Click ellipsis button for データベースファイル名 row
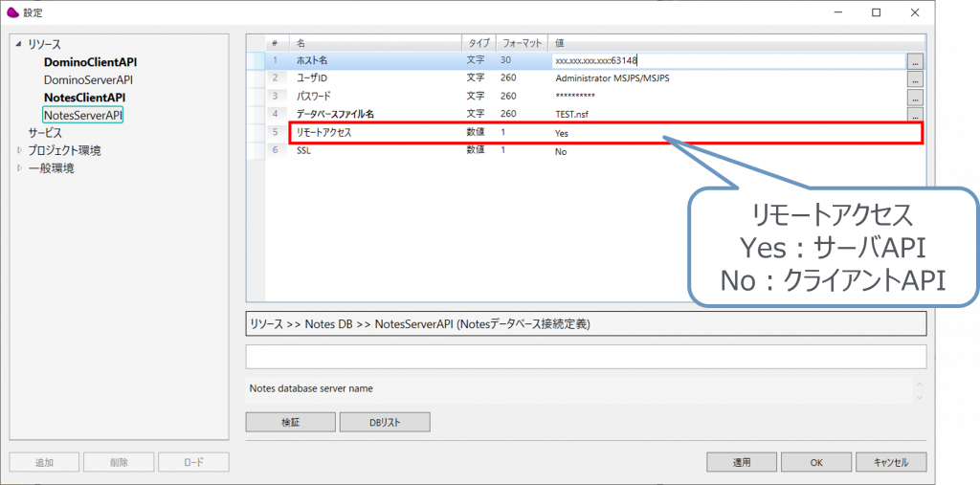 (915, 115)
